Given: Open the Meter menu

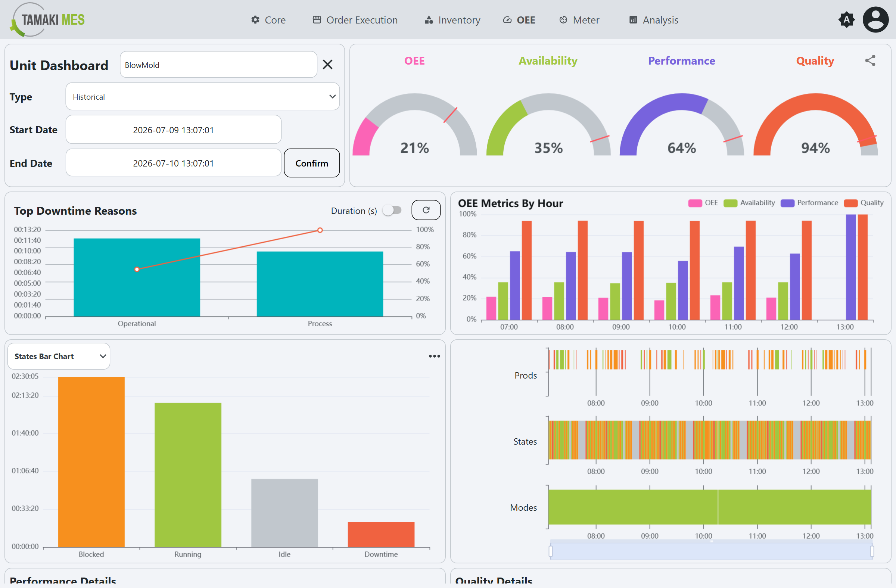Looking at the screenshot, I should click(579, 20).
